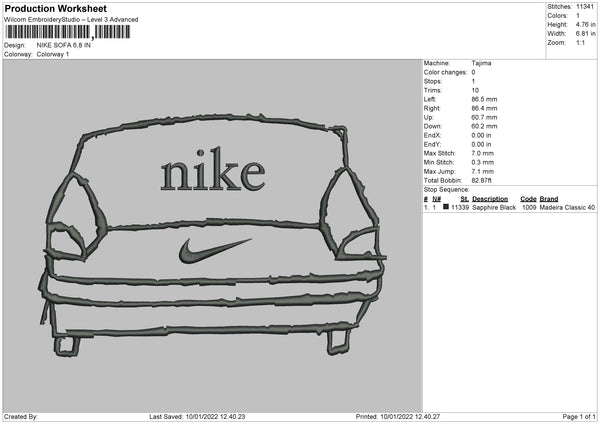This screenshot has height=424, width=600.
Task: Select the Stitches count 11341
Action: (585, 7)
